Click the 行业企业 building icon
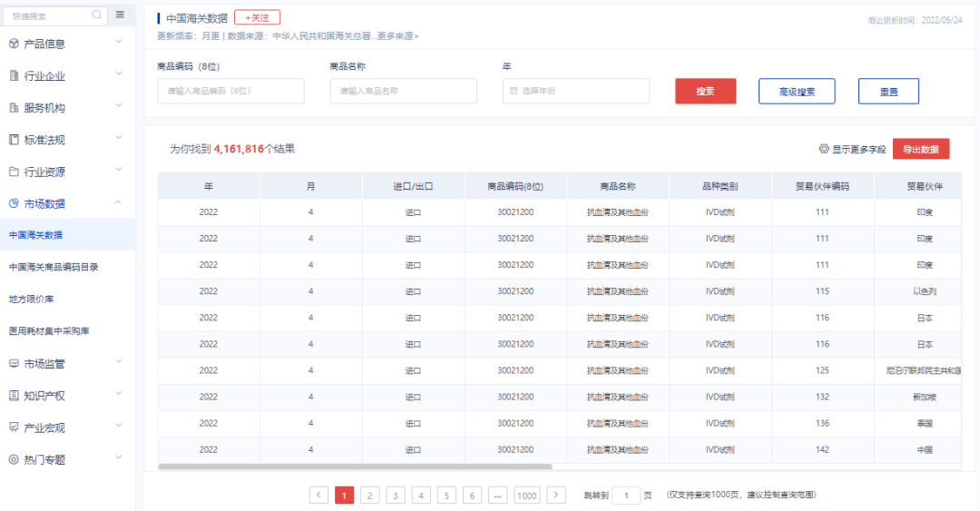 tap(14, 76)
